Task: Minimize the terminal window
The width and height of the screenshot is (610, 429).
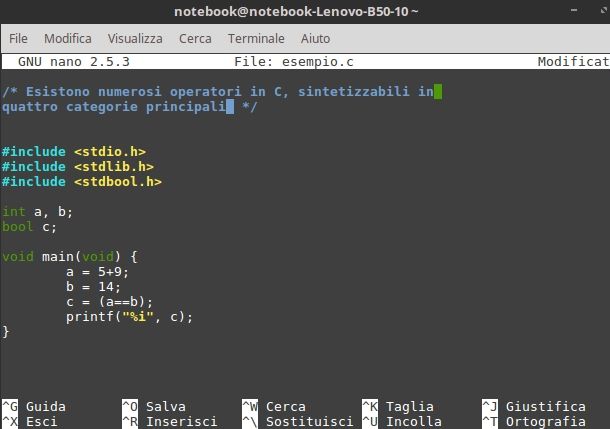Action: (x=574, y=11)
